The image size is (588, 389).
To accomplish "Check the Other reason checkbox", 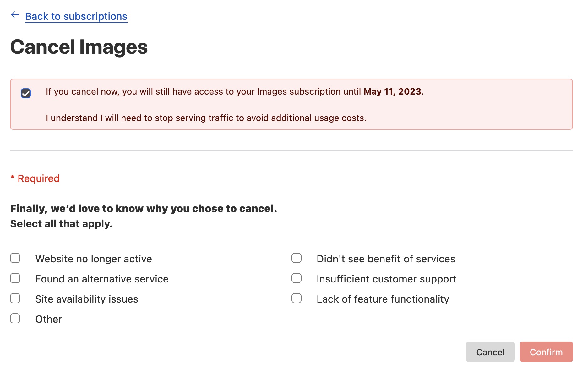I will point(15,318).
